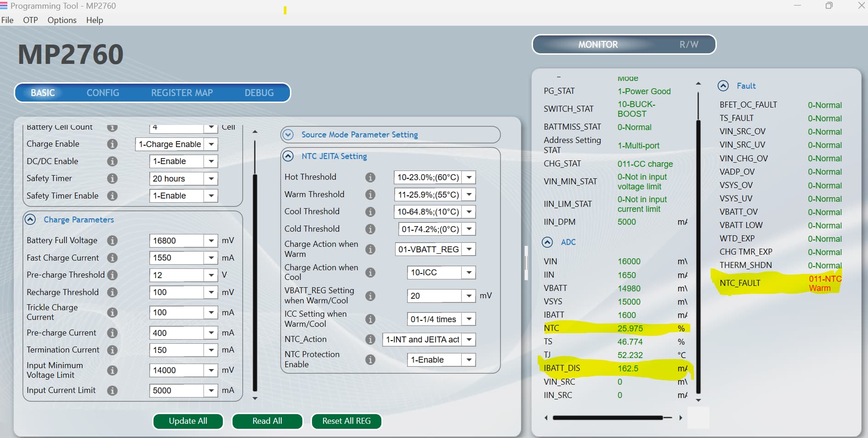The width and height of the screenshot is (868, 438).
Task: Click the monitor status vertical scrollbar
Action: 698,256
